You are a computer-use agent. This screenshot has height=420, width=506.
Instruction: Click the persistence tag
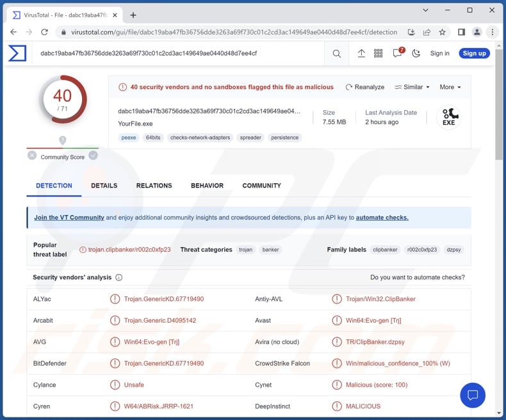tap(284, 138)
